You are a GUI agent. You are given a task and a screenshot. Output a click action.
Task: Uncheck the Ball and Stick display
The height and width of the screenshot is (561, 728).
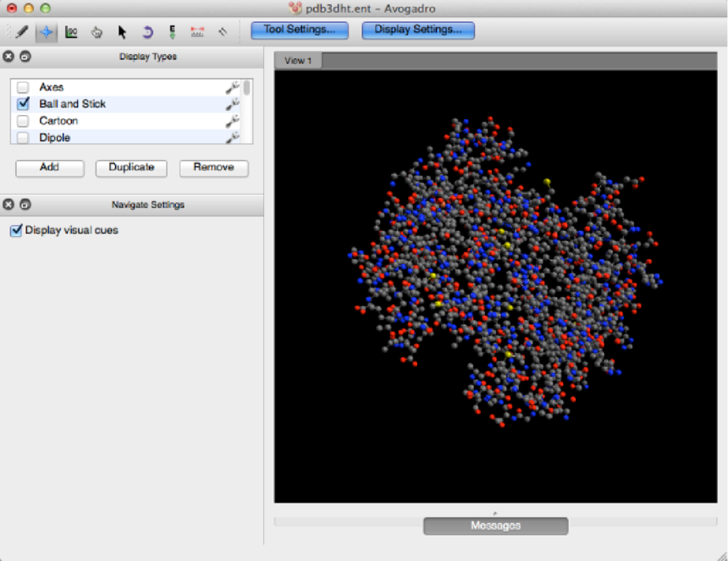23,104
